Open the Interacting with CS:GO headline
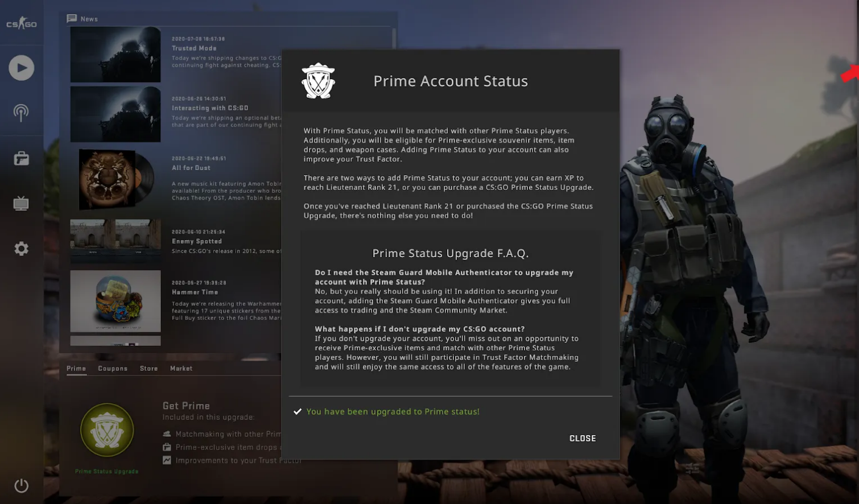 tap(210, 108)
